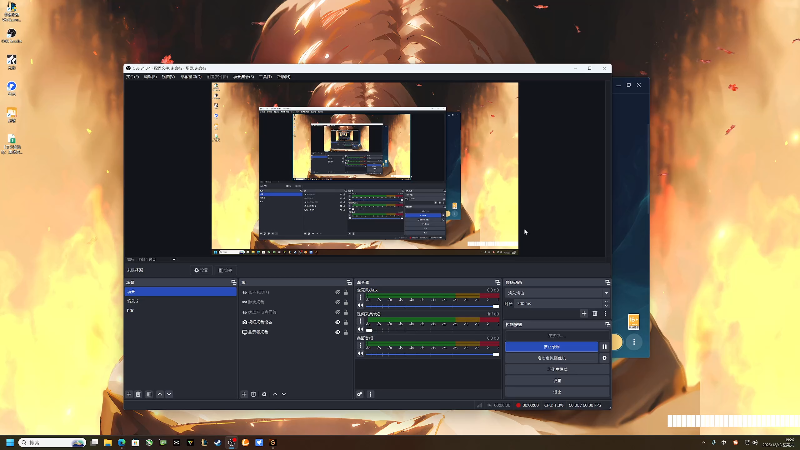Pop out the Scene Transitions dock panel
Viewport: 800px width, 450px height.
pyautogui.click(x=607, y=282)
